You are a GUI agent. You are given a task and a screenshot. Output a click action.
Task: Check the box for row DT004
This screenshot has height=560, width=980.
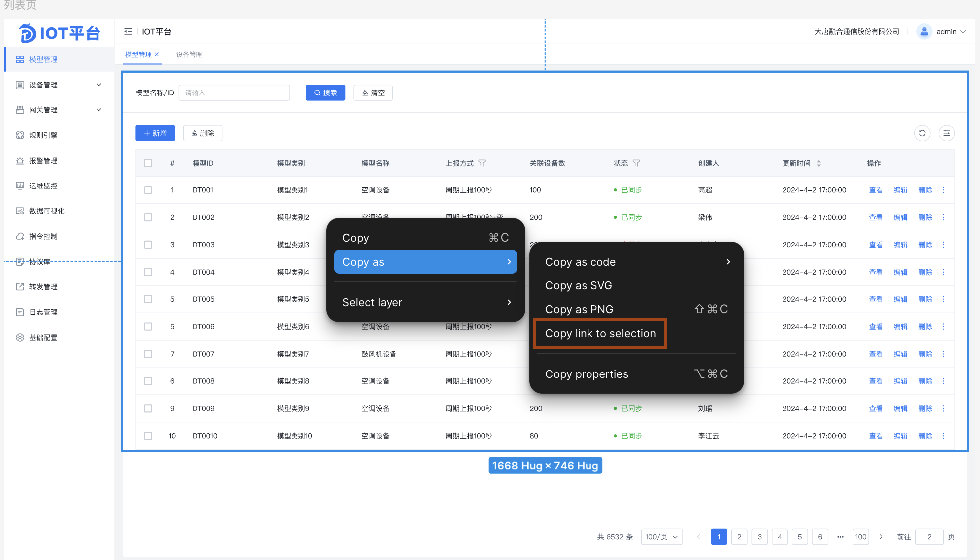click(x=148, y=273)
